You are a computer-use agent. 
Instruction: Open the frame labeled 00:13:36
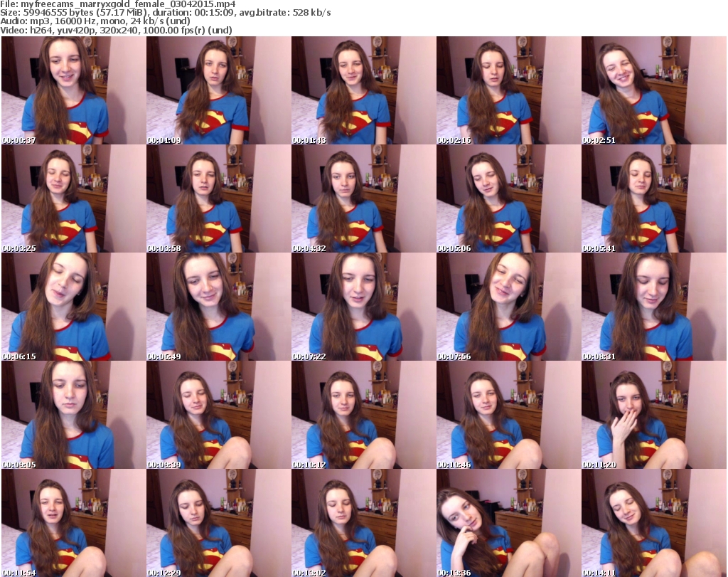[x=508, y=523]
